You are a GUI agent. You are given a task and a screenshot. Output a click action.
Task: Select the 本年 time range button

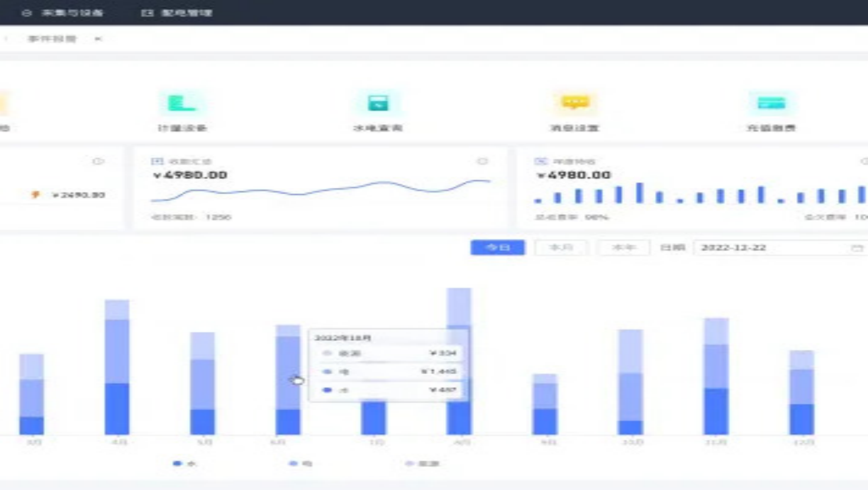[x=624, y=248]
